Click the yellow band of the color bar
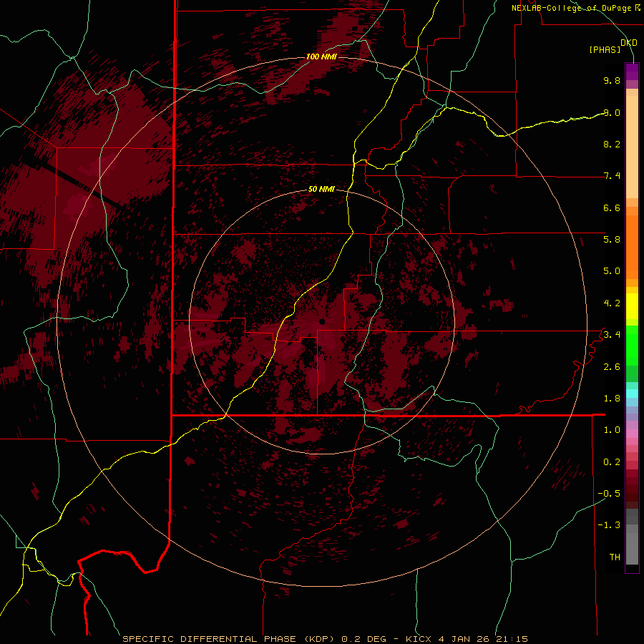The image size is (644, 644). coord(632,306)
